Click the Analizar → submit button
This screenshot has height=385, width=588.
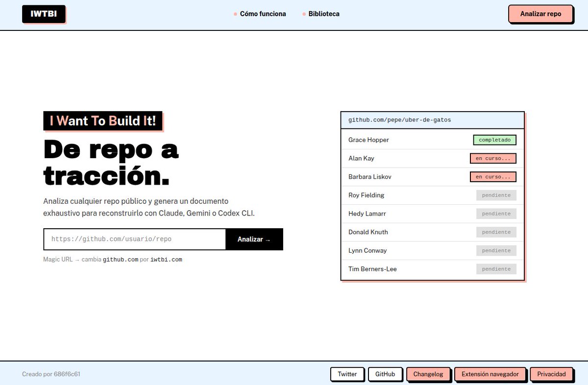point(254,239)
